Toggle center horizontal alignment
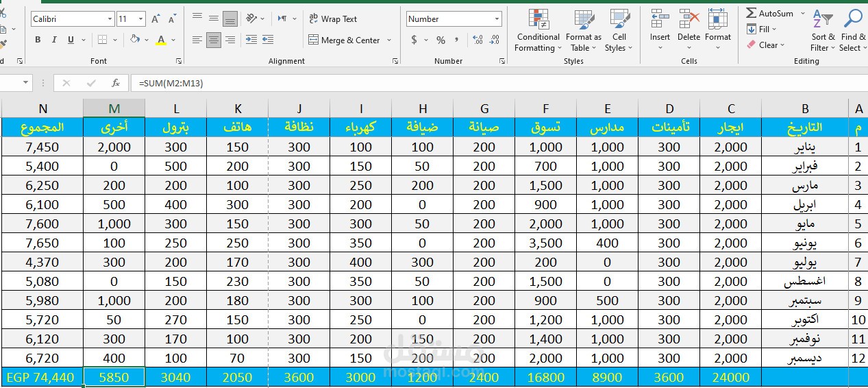Screen dimensions: 868x388 coord(214,40)
